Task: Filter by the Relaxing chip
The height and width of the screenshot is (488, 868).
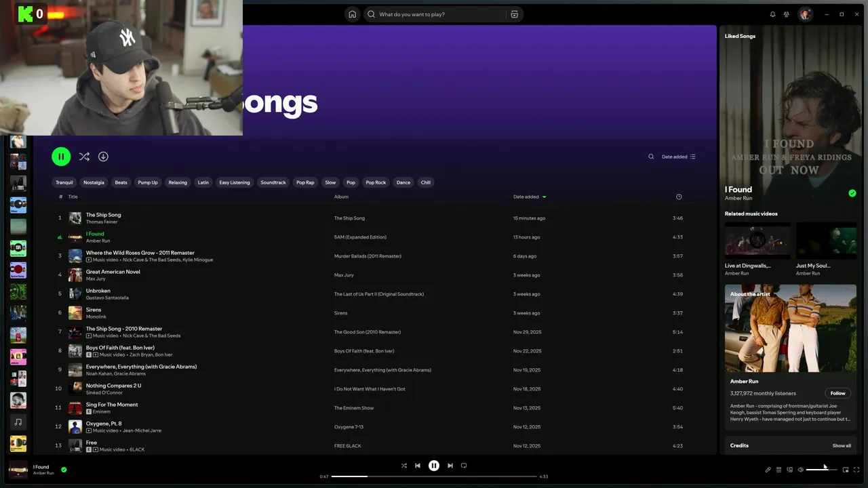Action: point(178,182)
